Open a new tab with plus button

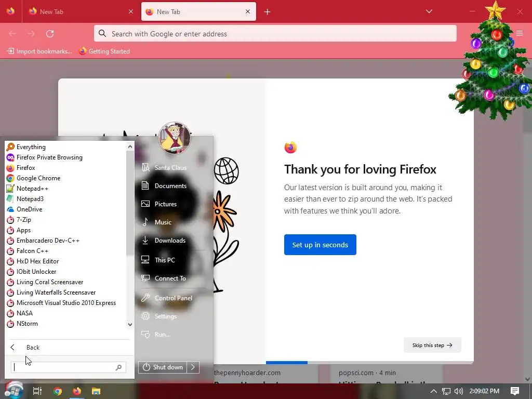pos(268,12)
